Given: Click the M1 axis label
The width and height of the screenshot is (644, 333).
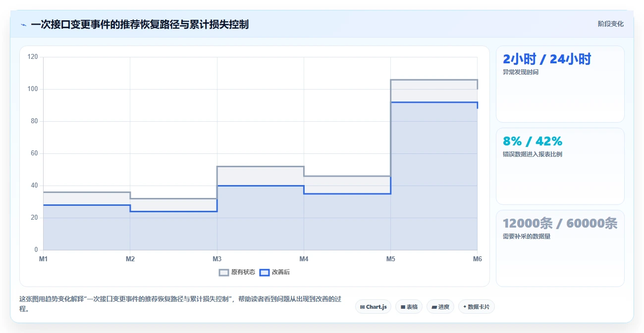Looking at the screenshot, I should (x=43, y=259).
